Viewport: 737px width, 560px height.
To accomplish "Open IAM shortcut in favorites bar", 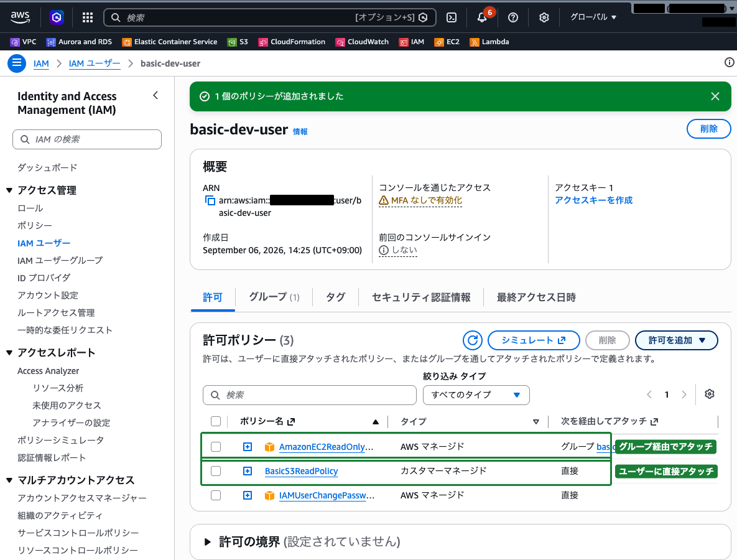I will tap(411, 42).
